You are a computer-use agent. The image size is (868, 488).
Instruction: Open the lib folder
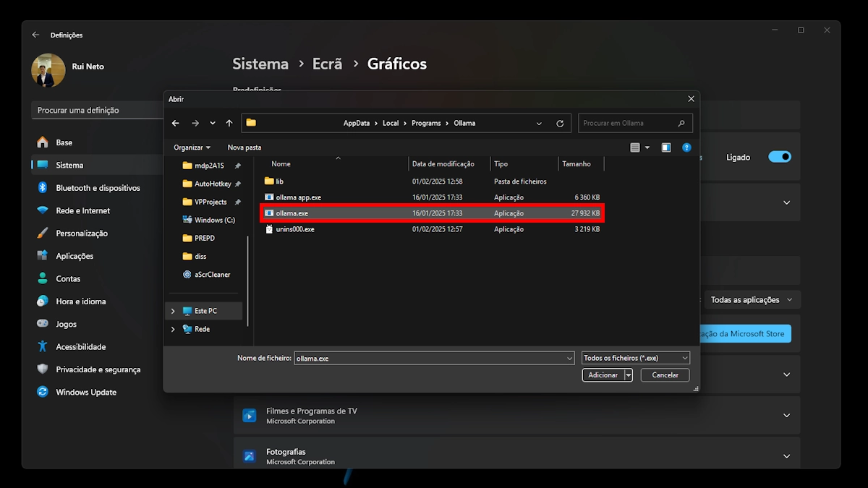click(x=279, y=181)
